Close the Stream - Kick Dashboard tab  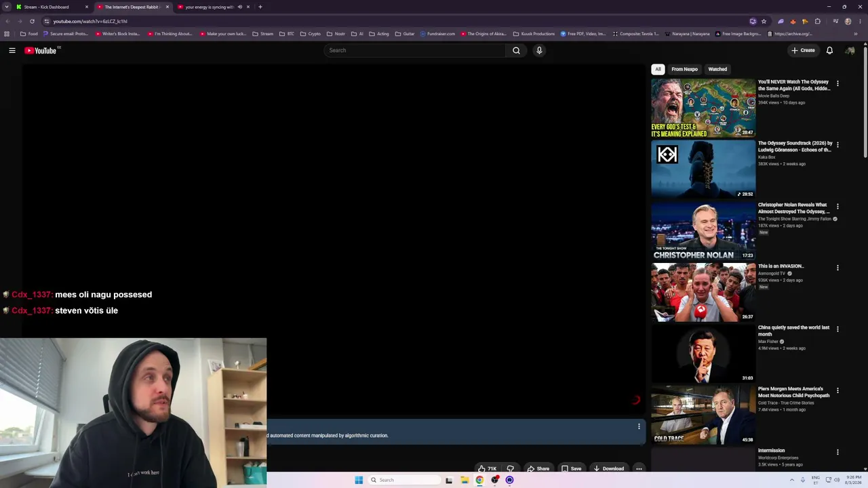(87, 7)
